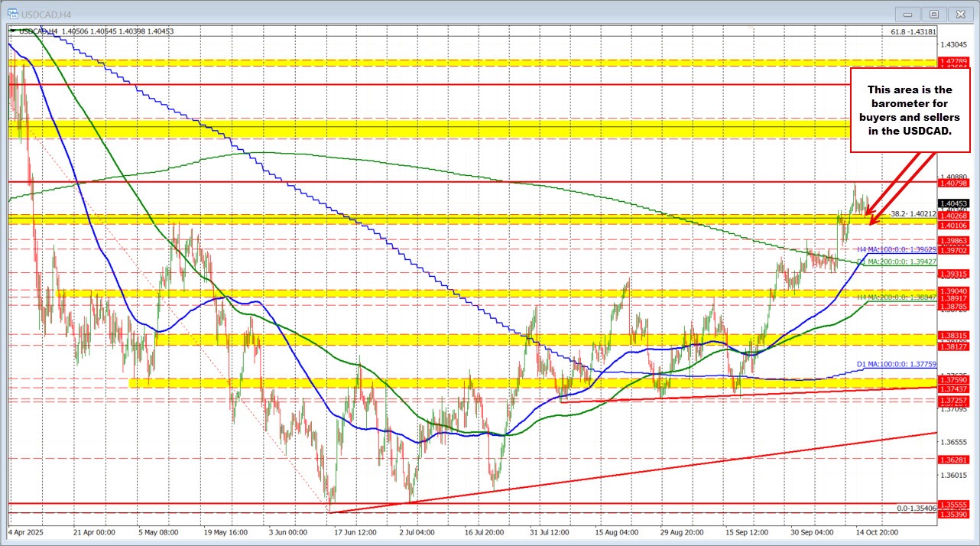Click the 14 Oct 20:00 time axis label

tap(876, 531)
